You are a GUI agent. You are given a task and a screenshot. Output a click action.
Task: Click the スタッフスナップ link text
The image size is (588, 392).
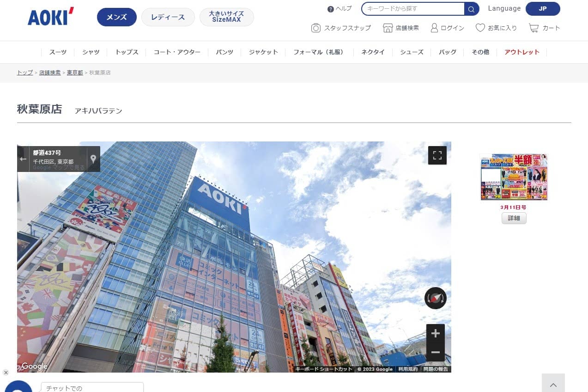coord(347,28)
